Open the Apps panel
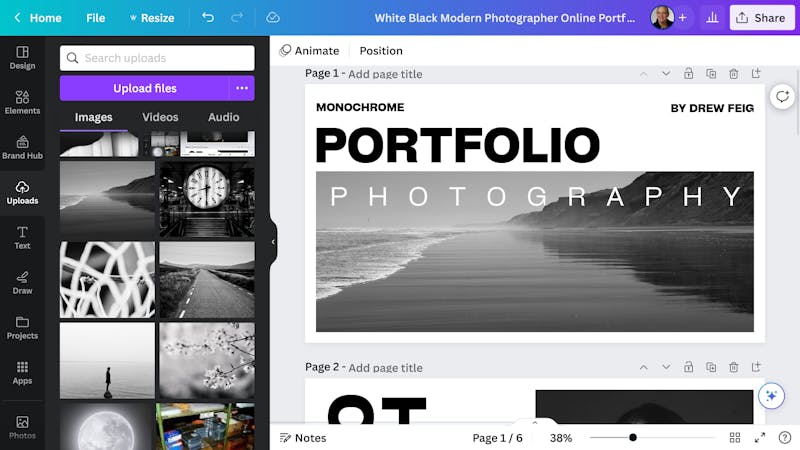Viewport: 800px width, 450px height. (x=22, y=372)
